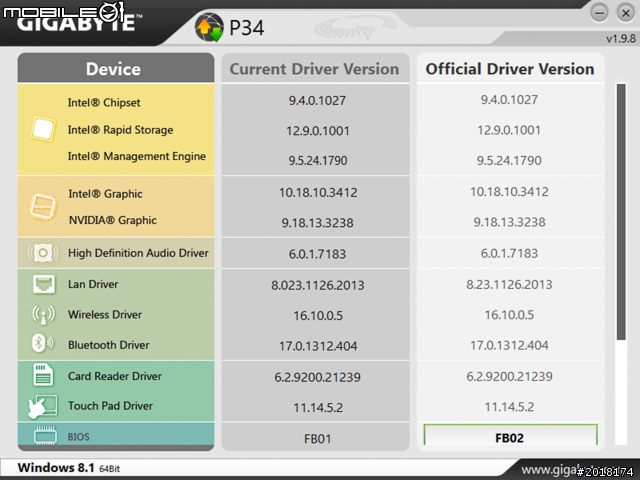Click the graphics chip icon
This screenshot has width=640, height=480.
(x=43, y=207)
